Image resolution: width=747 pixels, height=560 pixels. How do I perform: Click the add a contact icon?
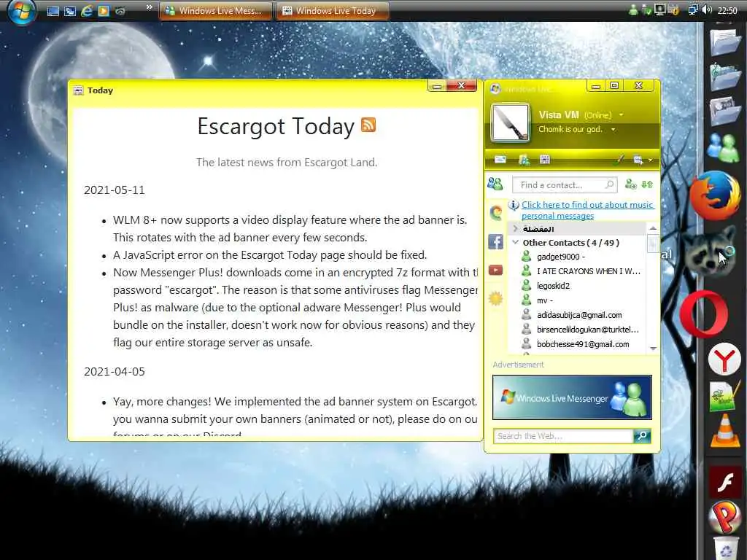(631, 184)
